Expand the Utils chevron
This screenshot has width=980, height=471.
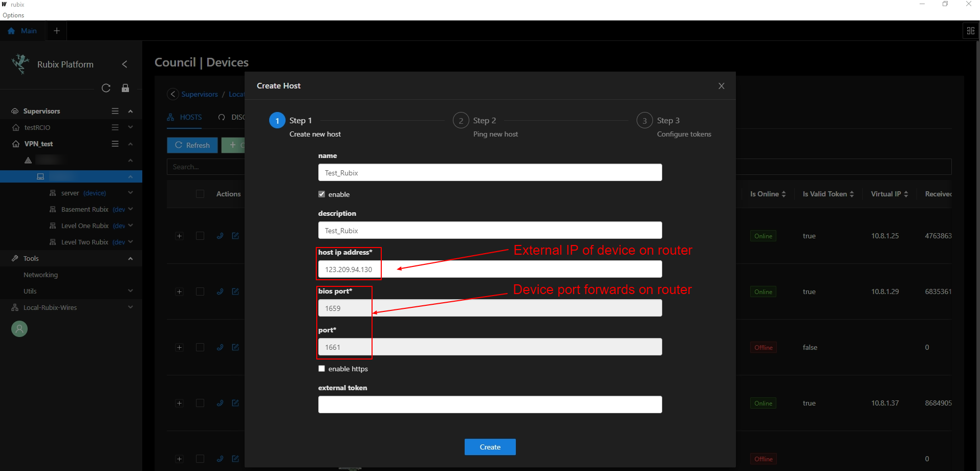pos(130,291)
